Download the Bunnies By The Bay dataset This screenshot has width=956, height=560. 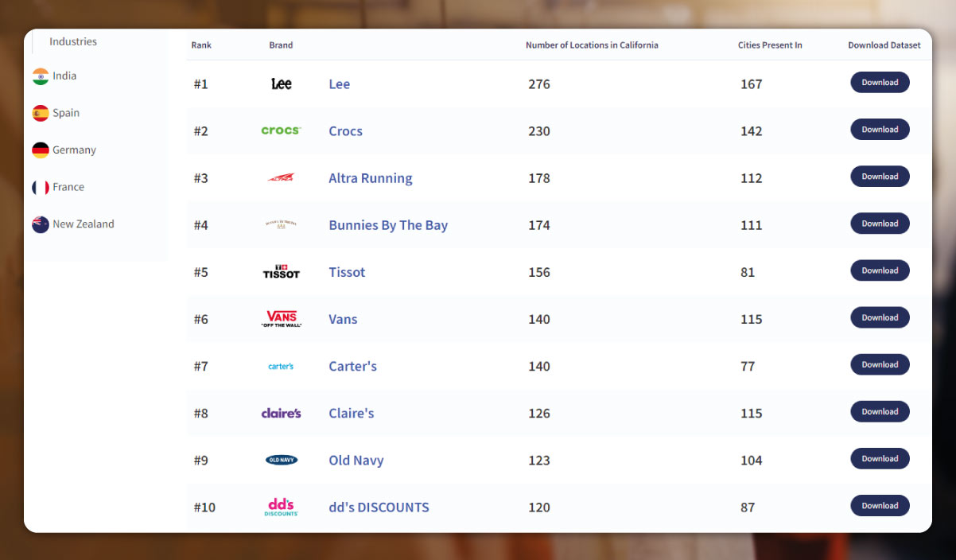pyautogui.click(x=880, y=224)
